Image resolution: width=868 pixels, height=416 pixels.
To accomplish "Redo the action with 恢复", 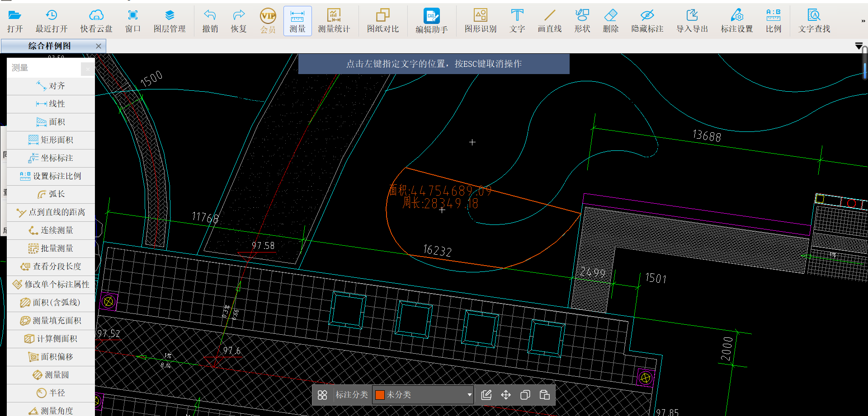I will [x=239, y=21].
